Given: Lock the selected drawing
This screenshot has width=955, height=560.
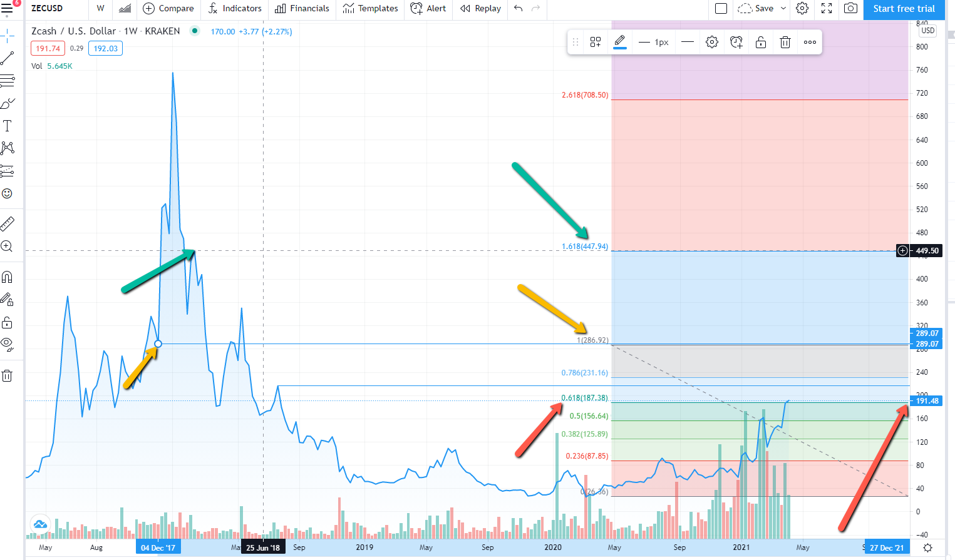Looking at the screenshot, I should 761,42.
